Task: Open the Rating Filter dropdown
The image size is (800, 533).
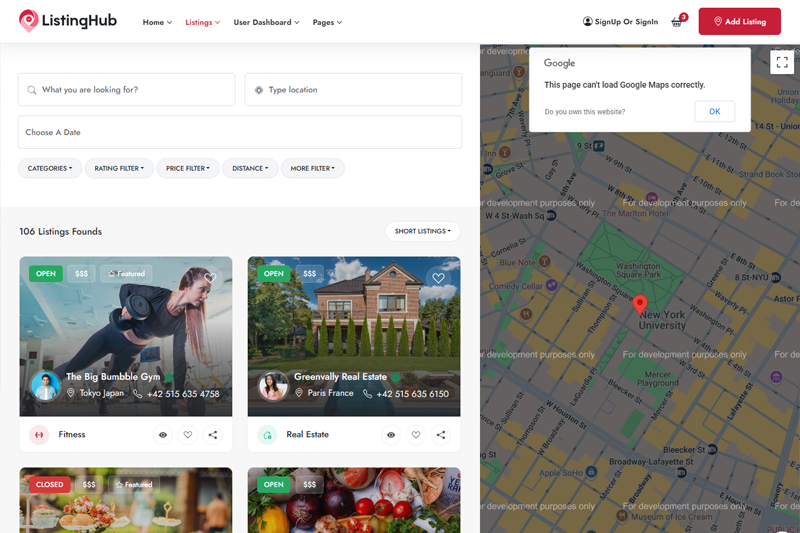Action: (x=119, y=168)
